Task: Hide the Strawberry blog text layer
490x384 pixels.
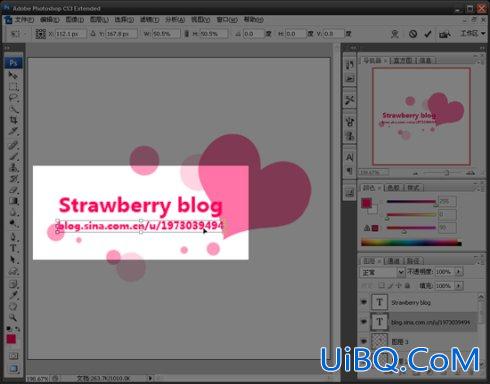Action: click(x=364, y=302)
